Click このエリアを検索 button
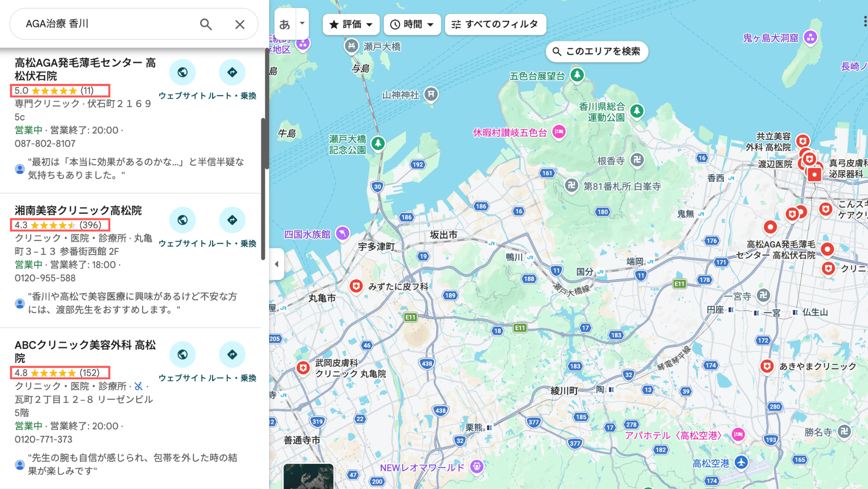Viewport: 868px width, 489px height. 597,51
